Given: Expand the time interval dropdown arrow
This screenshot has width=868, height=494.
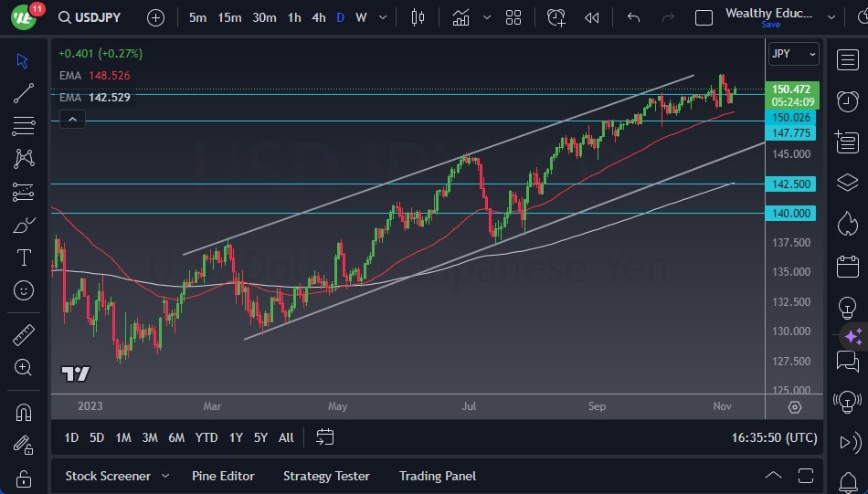Looking at the screenshot, I should [384, 17].
